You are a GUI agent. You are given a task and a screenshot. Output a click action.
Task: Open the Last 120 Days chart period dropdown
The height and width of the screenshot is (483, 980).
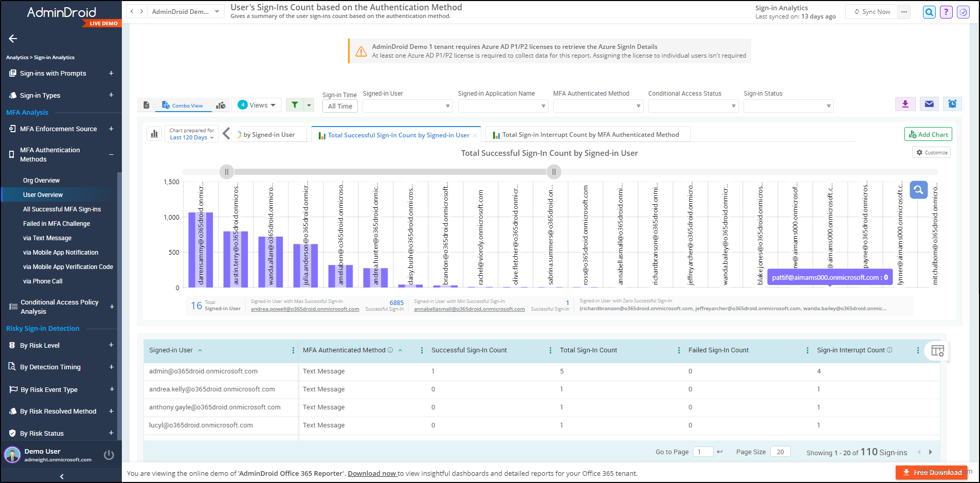coord(192,137)
